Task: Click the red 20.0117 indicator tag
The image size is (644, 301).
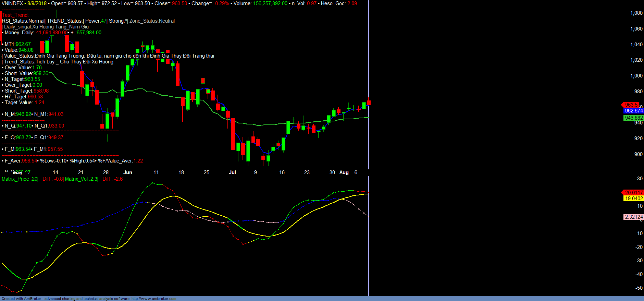Action: coord(633,193)
